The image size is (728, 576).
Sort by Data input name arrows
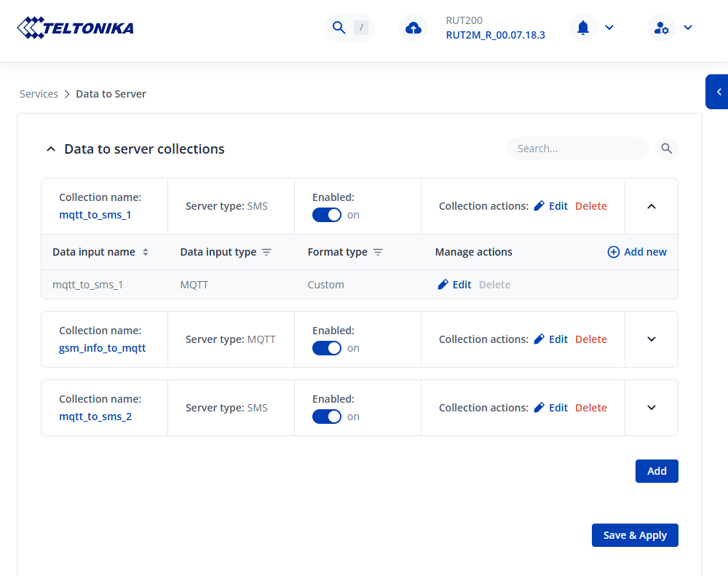[145, 252]
